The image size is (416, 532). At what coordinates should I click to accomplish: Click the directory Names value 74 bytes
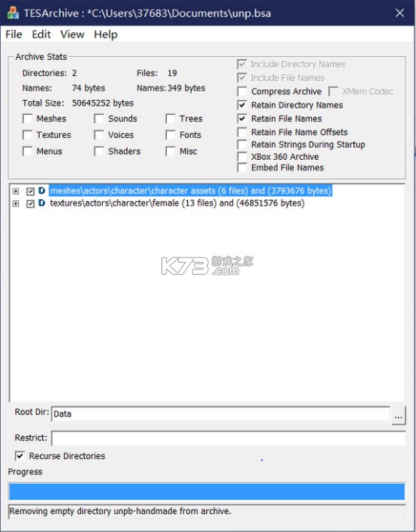[89, 89]
